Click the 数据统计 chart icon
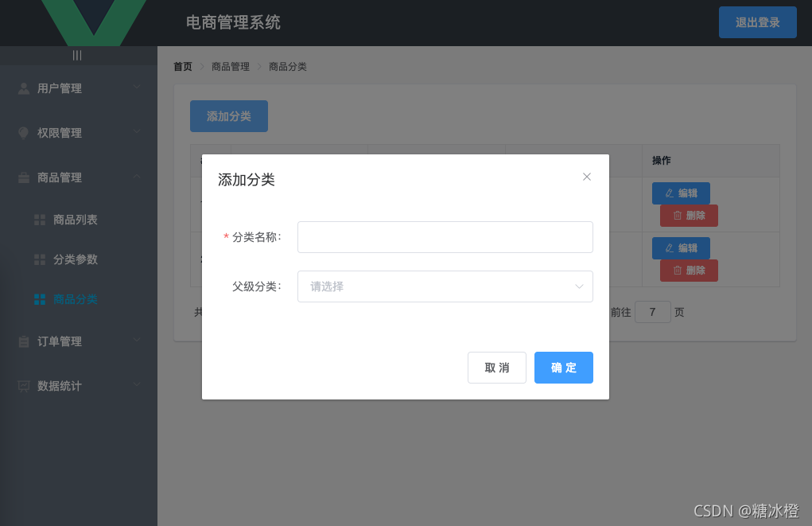Screen dimensions: 812x526 tap(23, 386)
